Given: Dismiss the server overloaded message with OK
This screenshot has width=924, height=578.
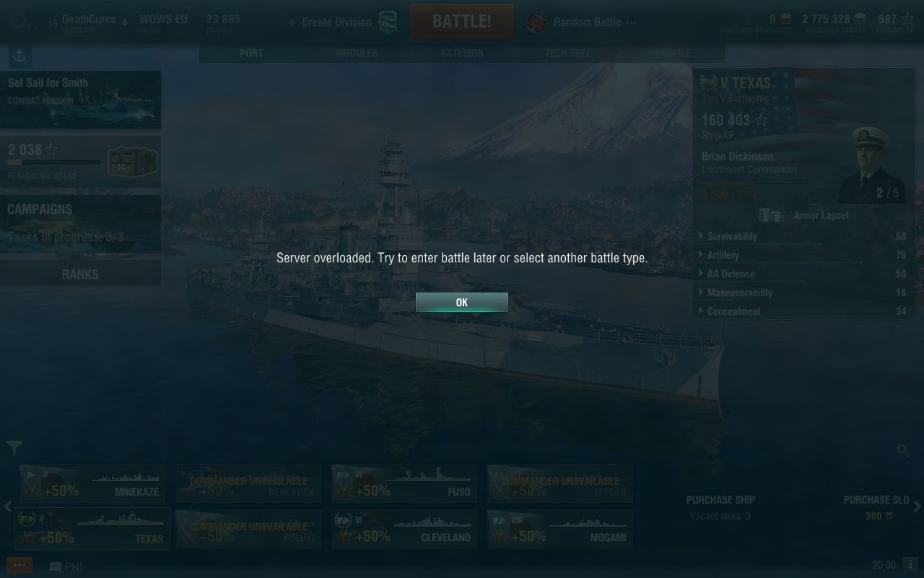Looking at the screenshot, I should point(462,303).
